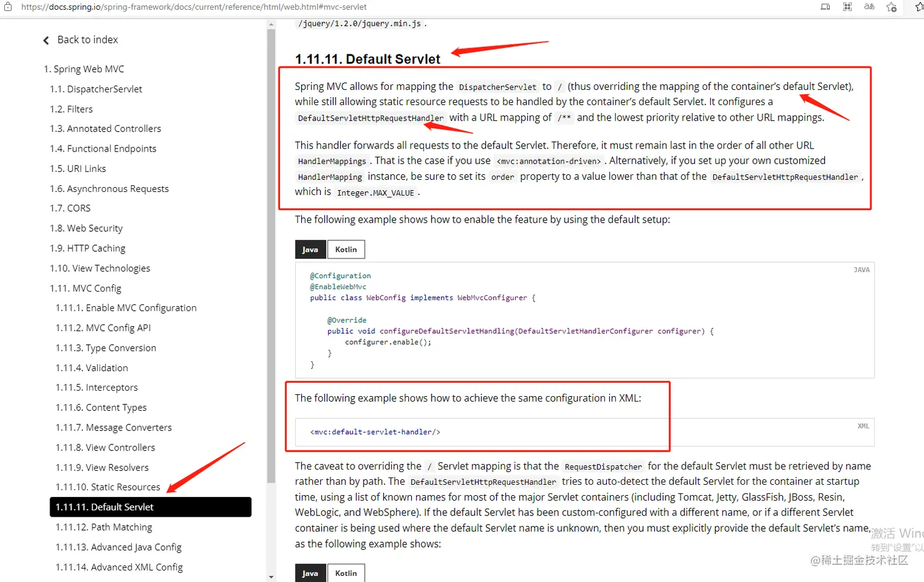Click sidebar scrollbar up arrow
Viewport: 924px width, 582px height.
point(271,24)
